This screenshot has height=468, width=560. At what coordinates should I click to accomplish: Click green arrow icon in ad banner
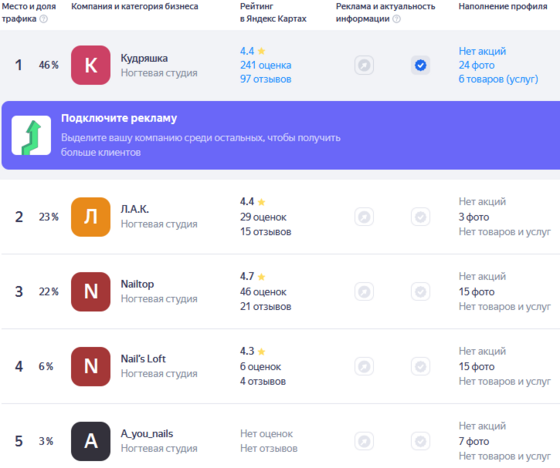[x=31, y=135]
